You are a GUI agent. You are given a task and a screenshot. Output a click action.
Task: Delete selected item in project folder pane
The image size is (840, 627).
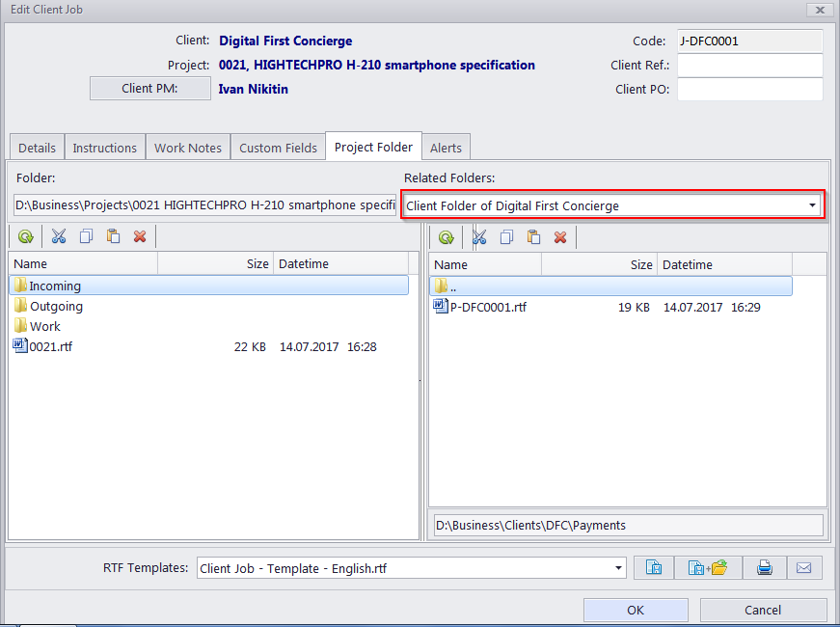click(140, 236)
